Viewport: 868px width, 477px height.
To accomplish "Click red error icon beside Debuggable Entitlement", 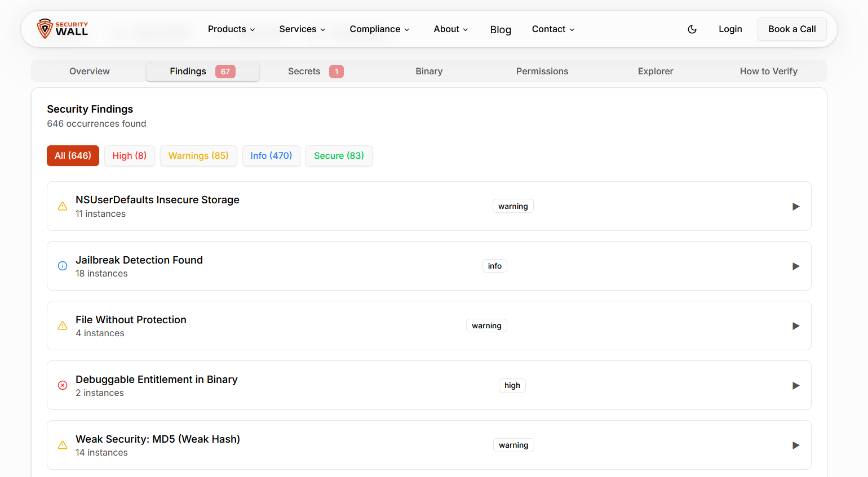I will tap(63, 386).
